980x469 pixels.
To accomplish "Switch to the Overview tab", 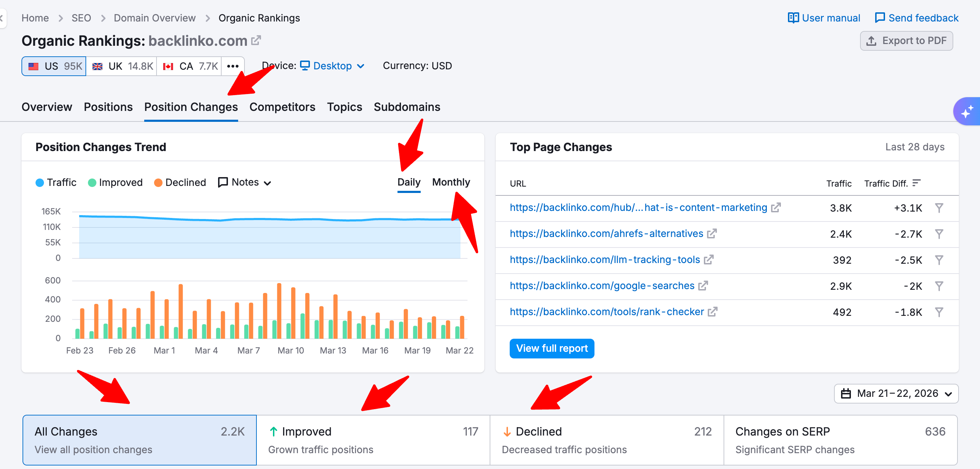I will coord(47,107).
